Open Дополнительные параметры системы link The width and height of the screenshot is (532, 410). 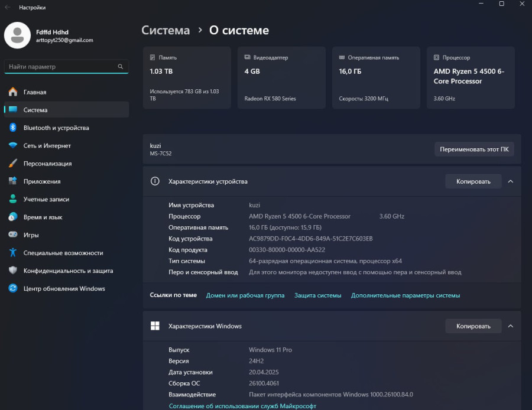pos(406,295)
